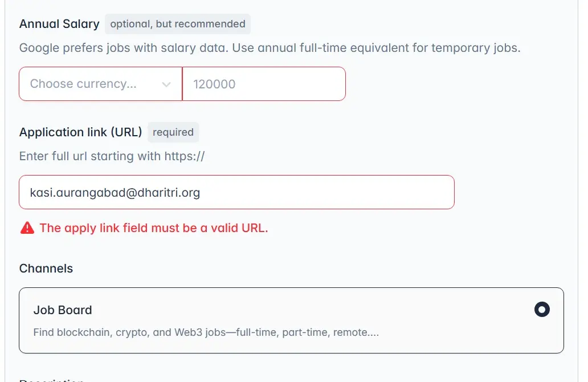
Task: Open the Choose currency dropdown
Action: (100, 84)
